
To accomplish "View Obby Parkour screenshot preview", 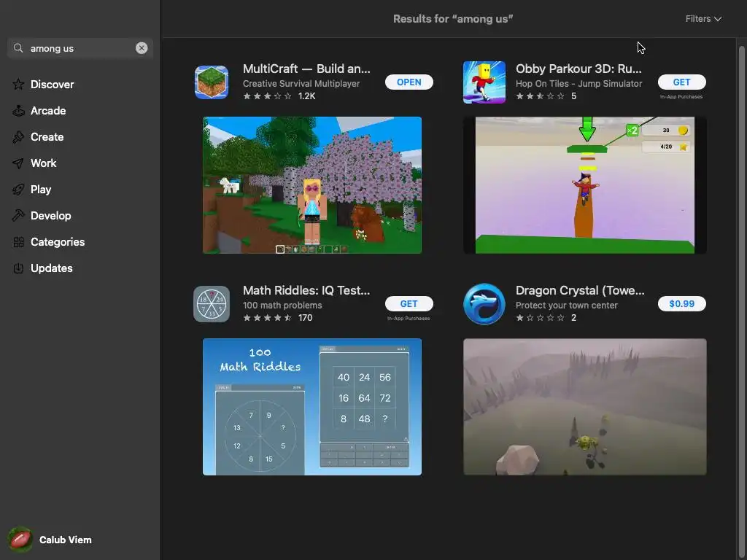I will [x=585, y=185].
